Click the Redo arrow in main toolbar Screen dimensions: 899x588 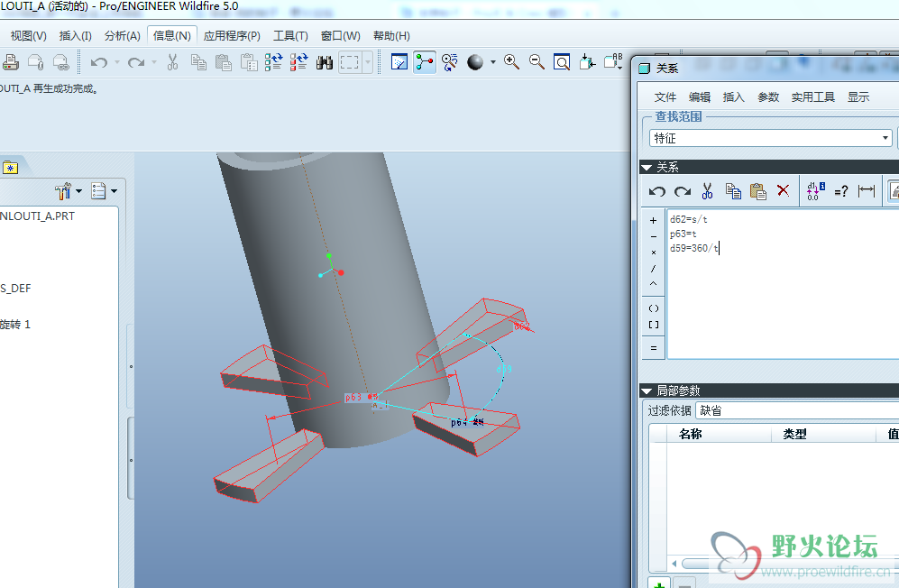136,62
